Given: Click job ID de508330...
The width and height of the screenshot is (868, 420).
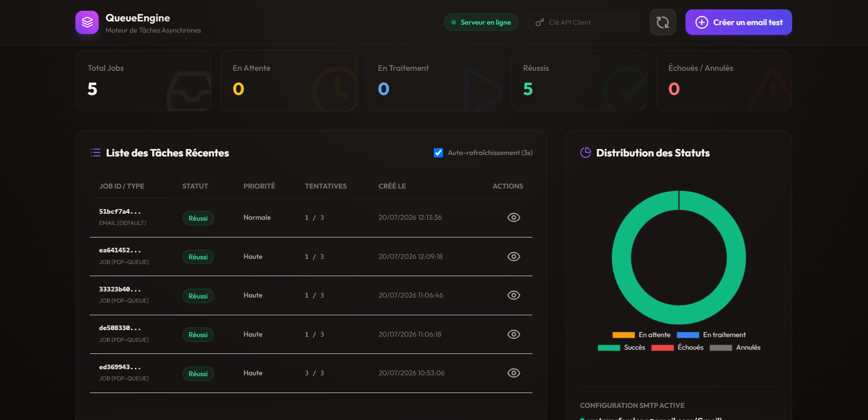Looking at the screenshot, I should (x=120, y=328).
